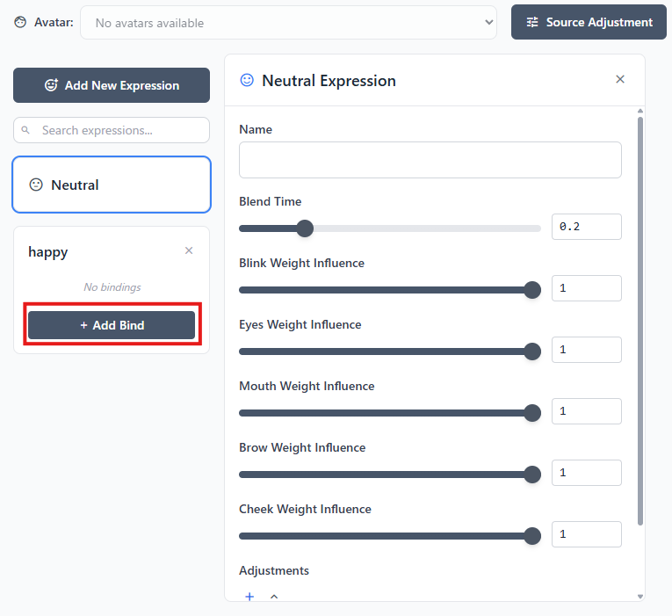Click the Blend Time value box

pyautogui.click(x=586, y=227)
